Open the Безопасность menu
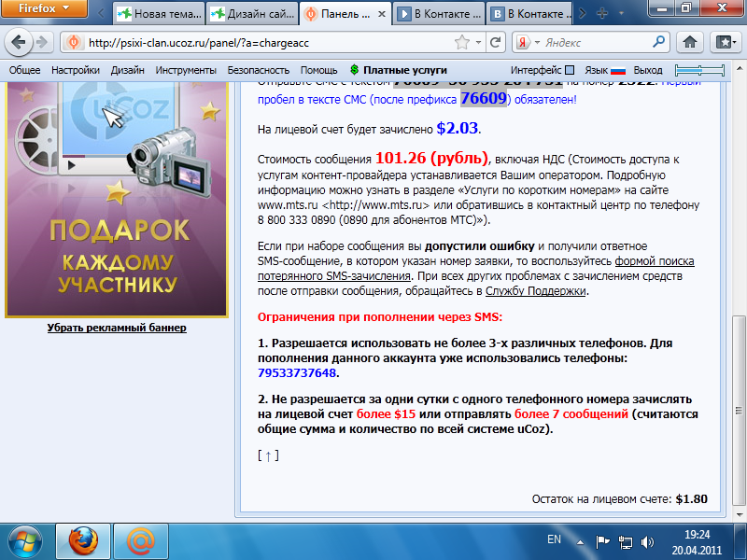The image size is (747, 560). point(259,71)
